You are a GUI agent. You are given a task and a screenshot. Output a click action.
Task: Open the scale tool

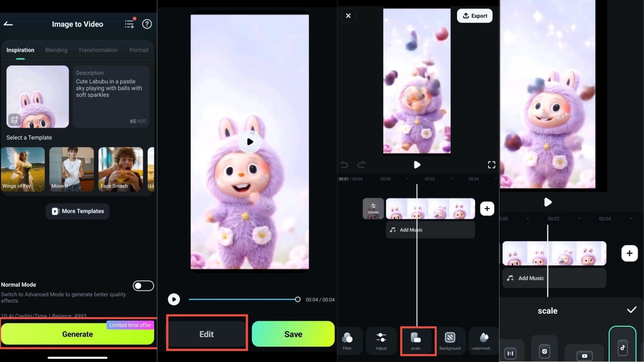pyautogui.click(x=416, y=341)
